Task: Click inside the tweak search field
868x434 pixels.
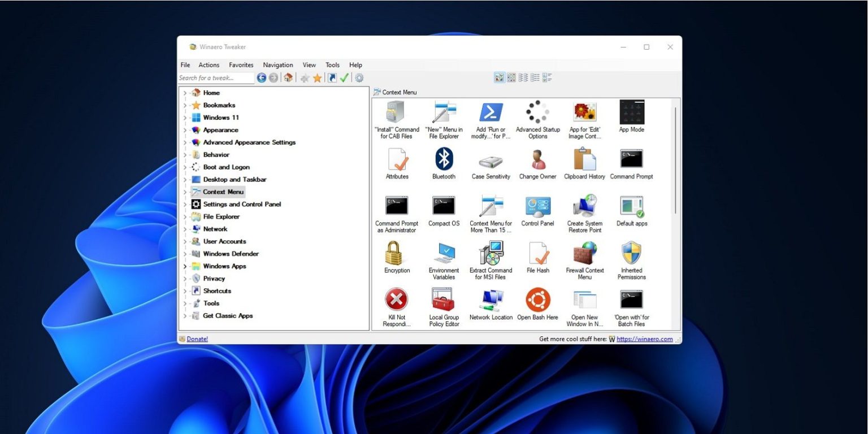Action: click(x=216, y=77)
